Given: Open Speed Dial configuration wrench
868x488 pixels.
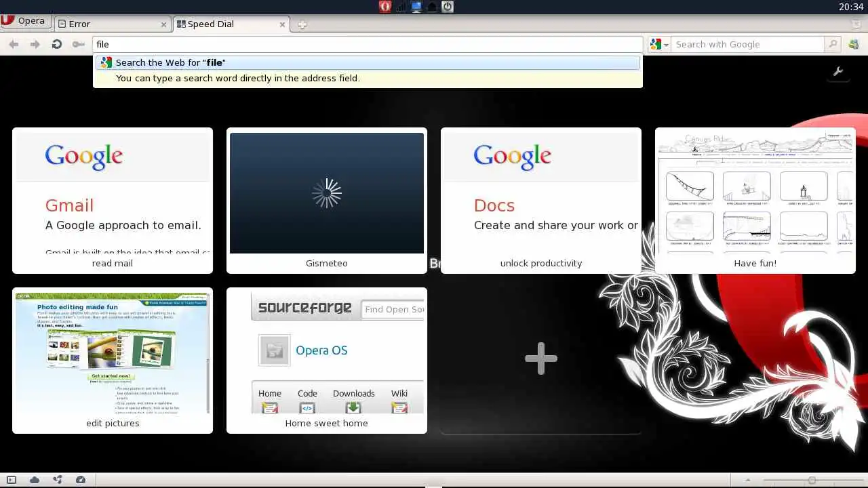Looking at the screenshot, I should pyautogui.click(x=838, y=72).
